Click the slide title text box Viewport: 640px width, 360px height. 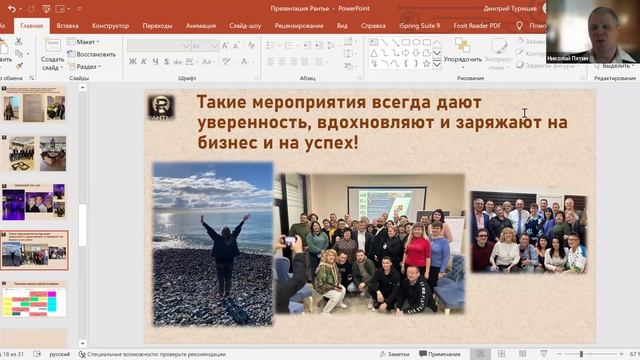(382, 122)
